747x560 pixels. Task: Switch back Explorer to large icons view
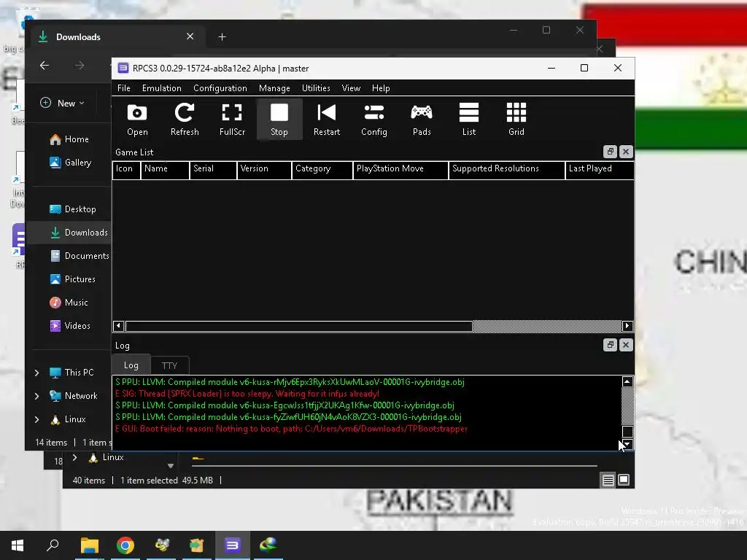coord(624,480)
